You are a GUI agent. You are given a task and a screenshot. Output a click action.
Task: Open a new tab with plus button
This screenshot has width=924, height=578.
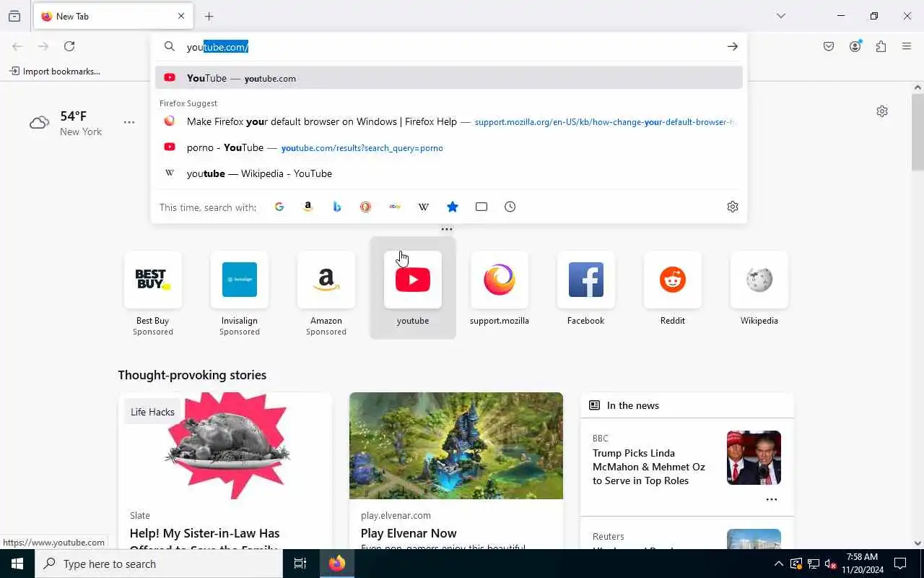click(x=209, y=16)
